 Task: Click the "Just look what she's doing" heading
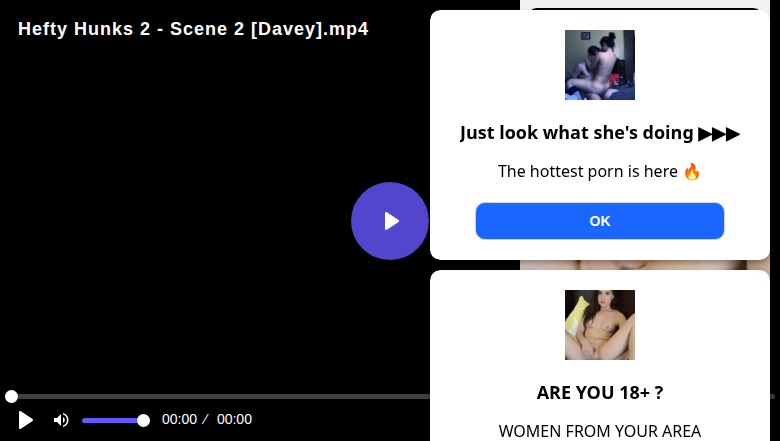pyautogui.click(x=577, y=133)
